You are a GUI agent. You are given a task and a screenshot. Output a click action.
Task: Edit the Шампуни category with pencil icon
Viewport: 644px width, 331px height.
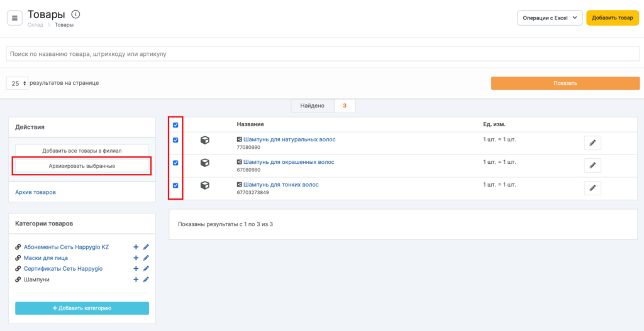(146, 279)
